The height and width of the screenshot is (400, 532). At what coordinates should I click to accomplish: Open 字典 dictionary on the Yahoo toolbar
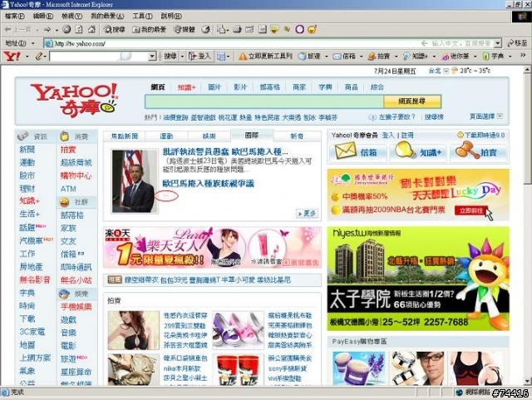(x=494, y=57)
